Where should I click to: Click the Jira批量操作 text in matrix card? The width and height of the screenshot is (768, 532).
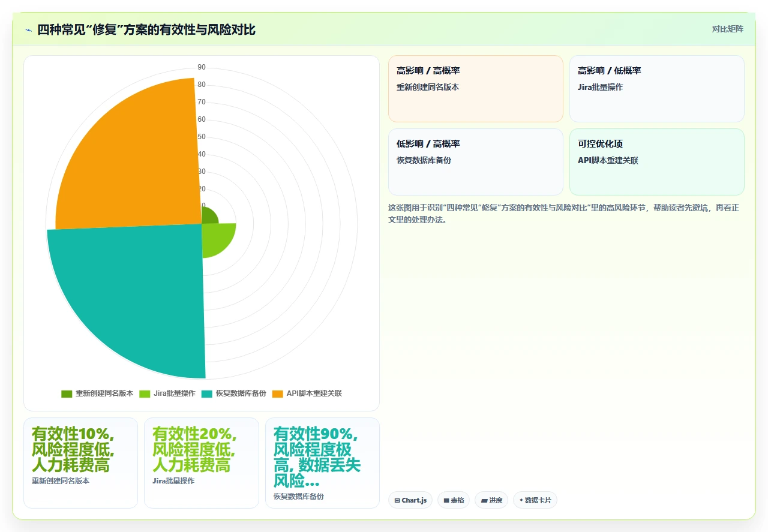click(600, 88)
